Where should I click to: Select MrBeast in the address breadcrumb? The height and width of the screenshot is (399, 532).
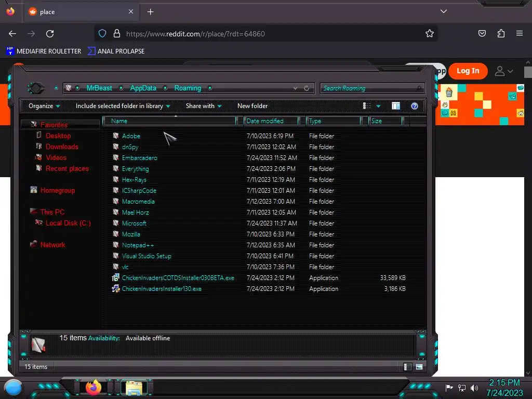pos(99,88)
